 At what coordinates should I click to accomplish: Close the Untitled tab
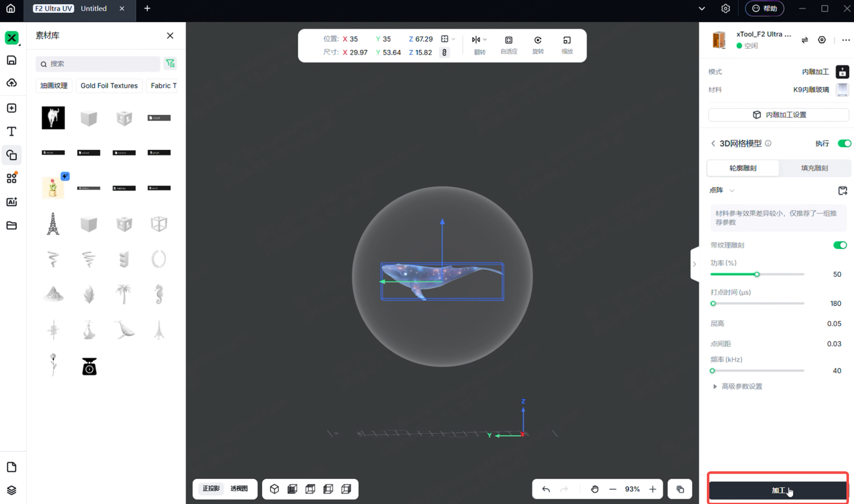click(122, 8)
